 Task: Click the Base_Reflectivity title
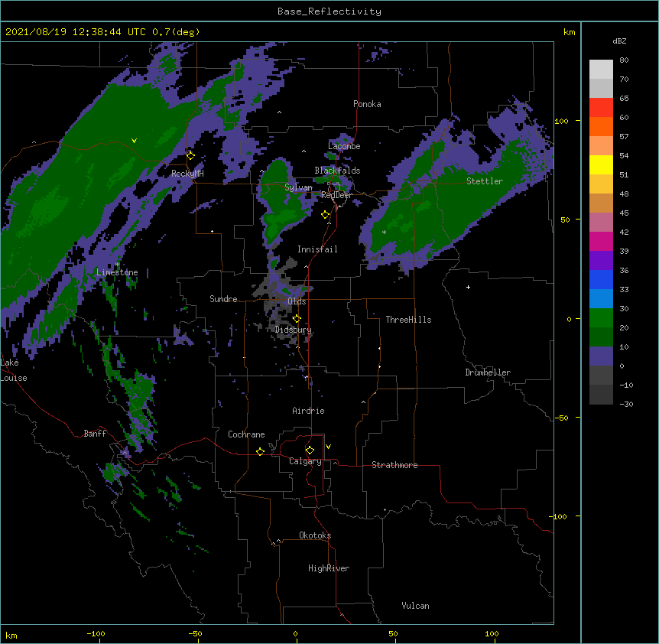[329, 11]
